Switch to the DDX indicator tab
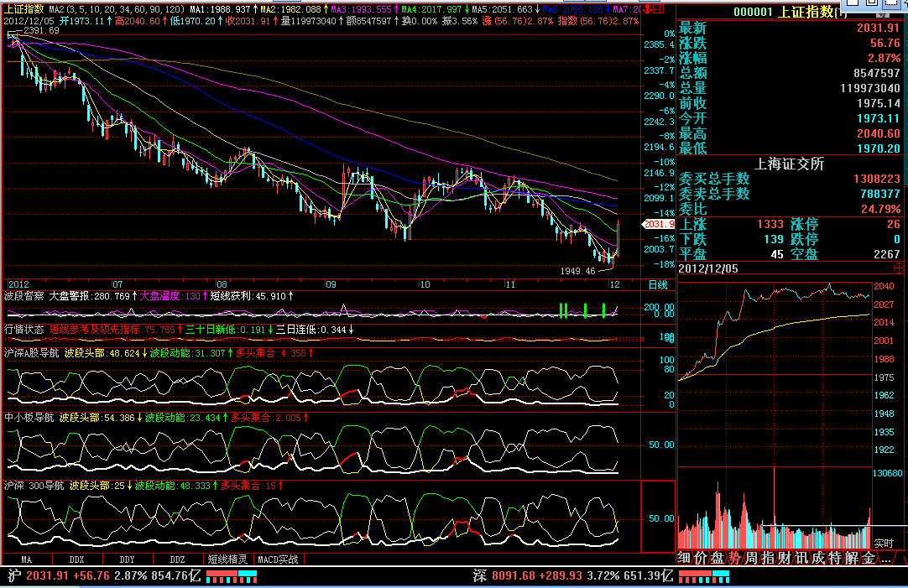The height and width of the screenshot is (588, 908). click(77, 559)
